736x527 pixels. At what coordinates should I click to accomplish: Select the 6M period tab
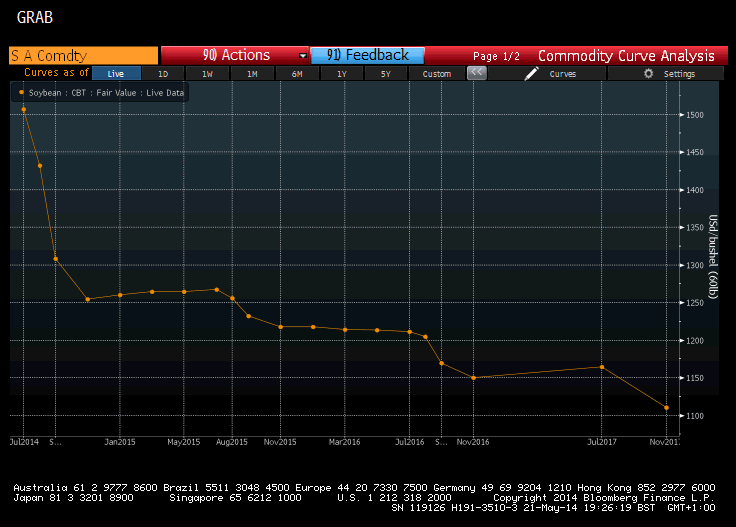[297, 74]
